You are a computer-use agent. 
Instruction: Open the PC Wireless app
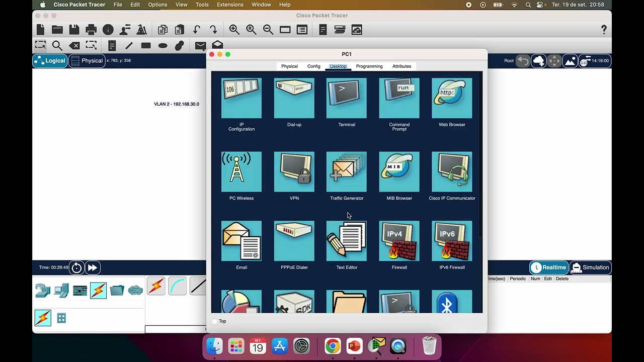242,172
